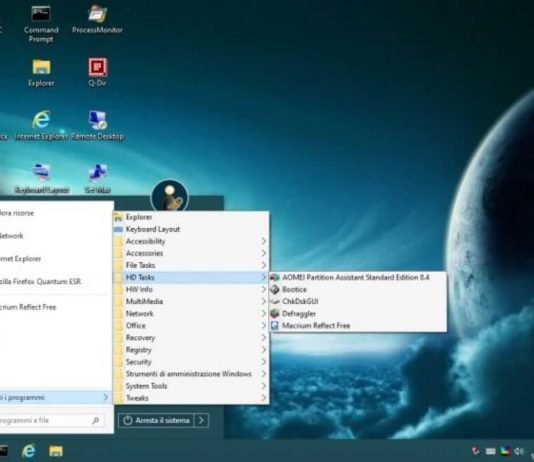This screenshot has height=462, width=534.
Task: Open the volume speaker tray icon
Action: point(519,451)
